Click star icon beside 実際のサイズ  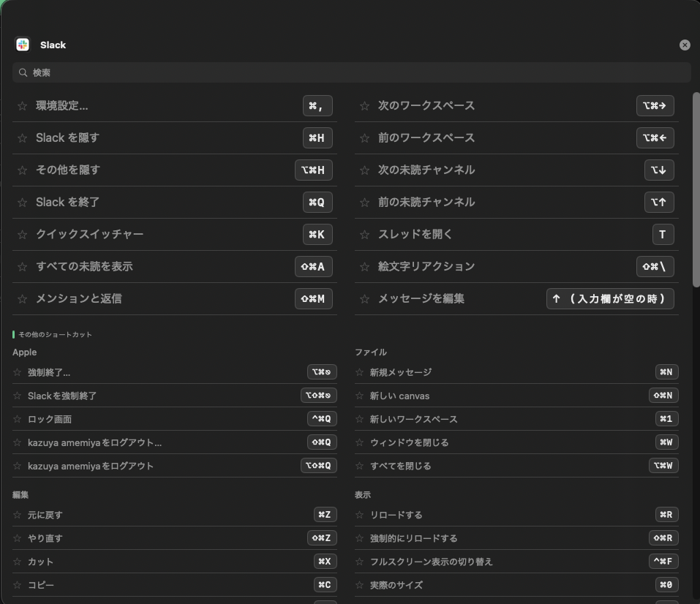click(359, 585)
